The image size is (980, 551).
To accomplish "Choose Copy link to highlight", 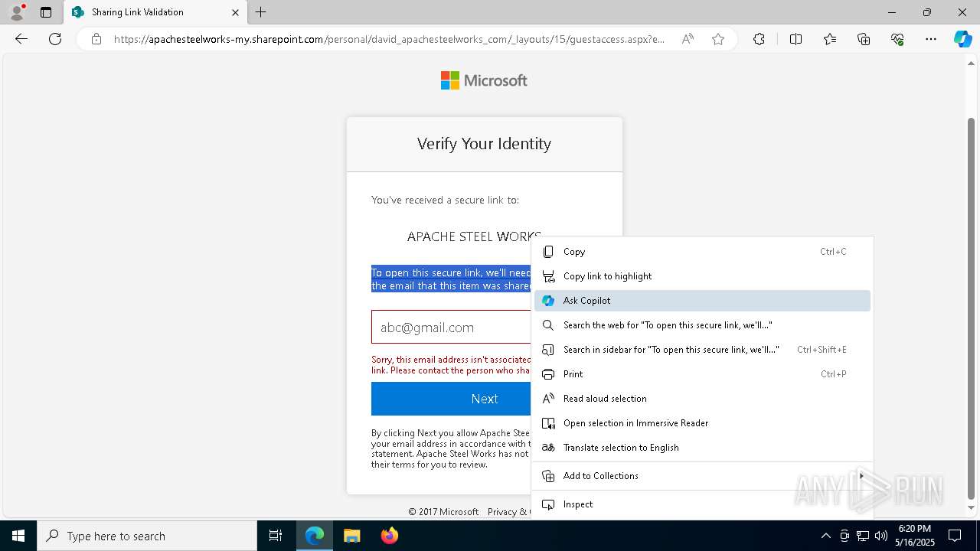I will coord(702,276).
